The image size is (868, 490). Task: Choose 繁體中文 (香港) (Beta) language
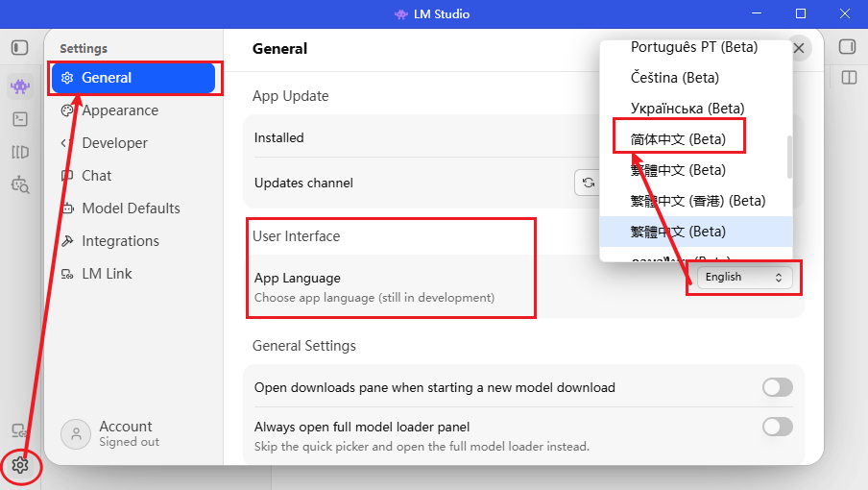(x=696, y=201)
